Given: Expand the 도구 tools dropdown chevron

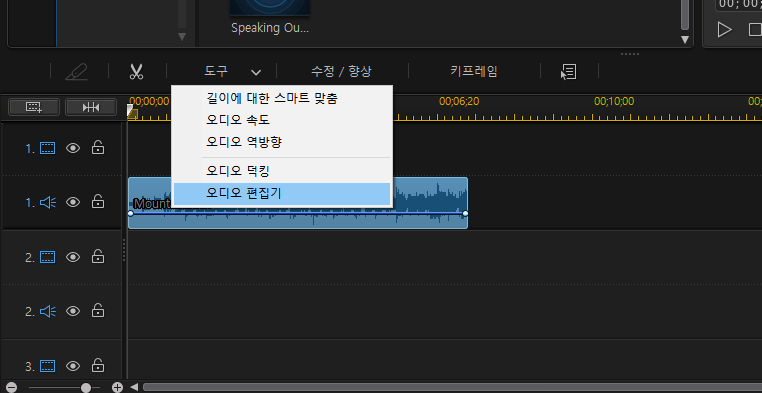Looking at the screenshot, I should point(256,72).
